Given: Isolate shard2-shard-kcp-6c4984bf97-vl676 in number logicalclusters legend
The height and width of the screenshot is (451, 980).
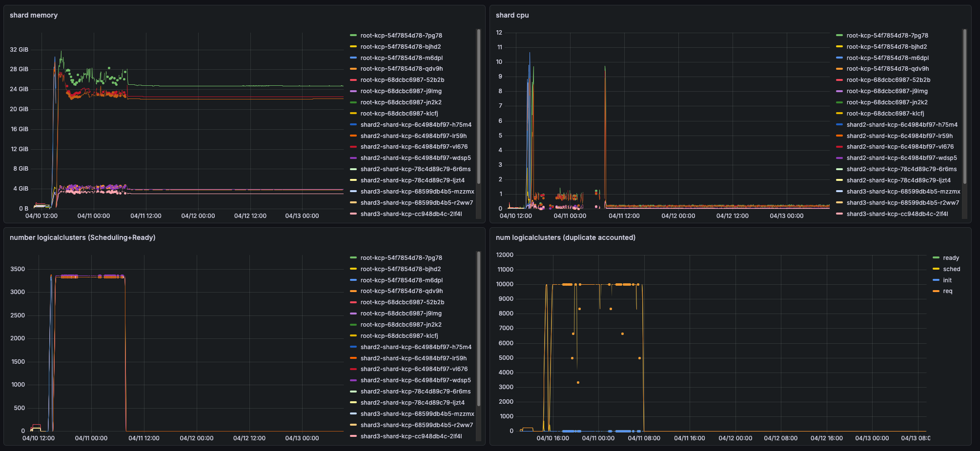Looking at the screenshot, I should (414, 369).
